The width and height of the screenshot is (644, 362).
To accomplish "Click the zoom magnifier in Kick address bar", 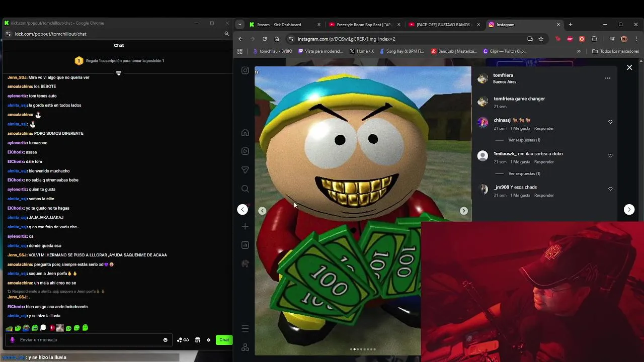I will pos(227,34).
